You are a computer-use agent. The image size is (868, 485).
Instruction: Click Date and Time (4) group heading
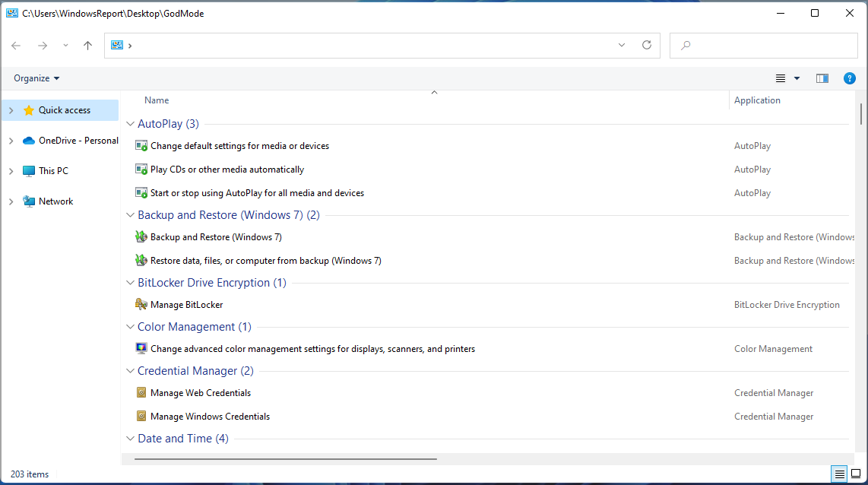pyautogui.click(x=182, y=439)
